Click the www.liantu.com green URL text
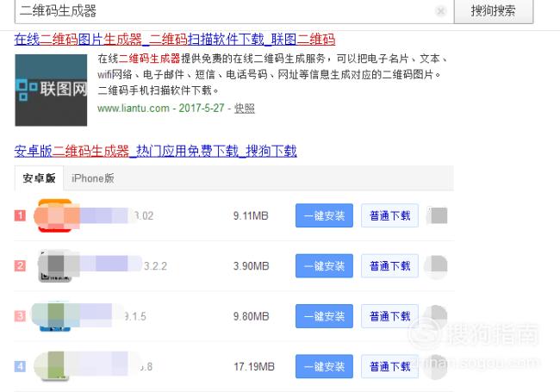Screen dimensions: 560x392 coord(134,109)
